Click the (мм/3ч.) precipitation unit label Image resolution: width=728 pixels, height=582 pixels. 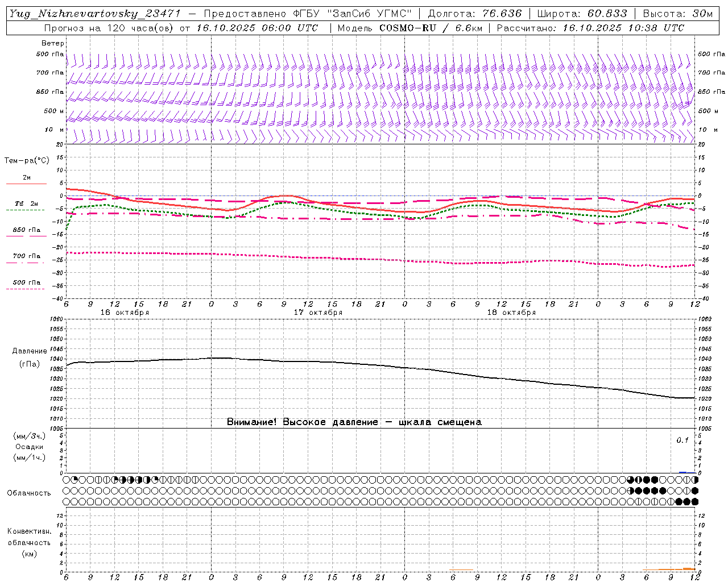coord(29,436)
